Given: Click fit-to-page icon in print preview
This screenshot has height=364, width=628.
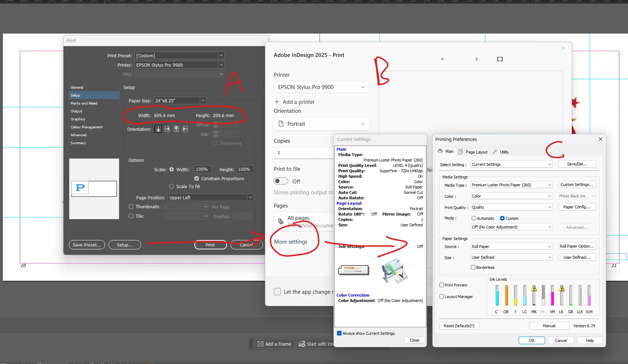Looking at the screenshot, I should [500, 59].
